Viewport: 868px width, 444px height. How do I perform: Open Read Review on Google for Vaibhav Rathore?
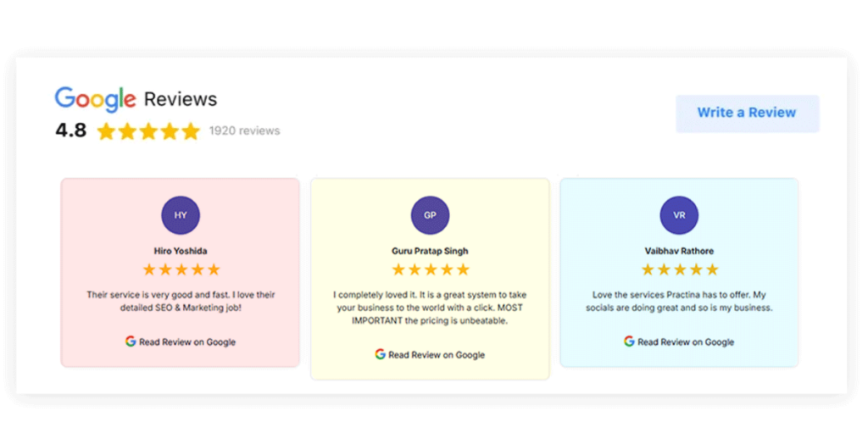[686, 342]
